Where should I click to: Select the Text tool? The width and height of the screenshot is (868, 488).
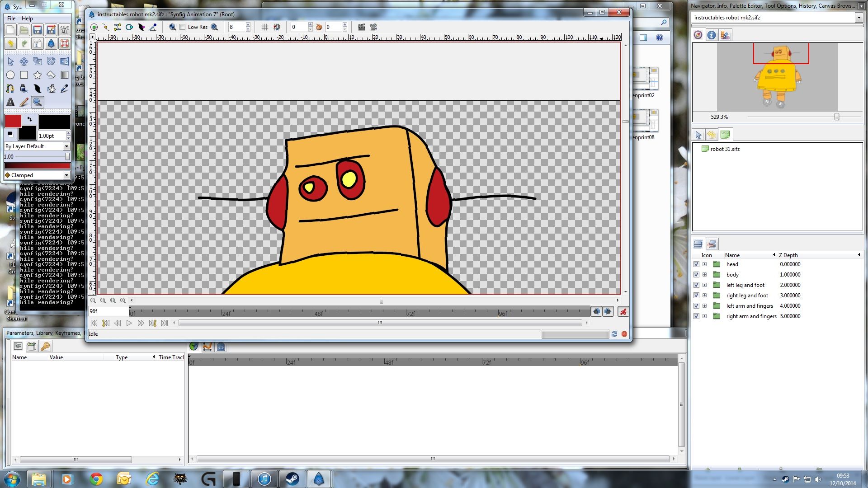pos(10,102)
